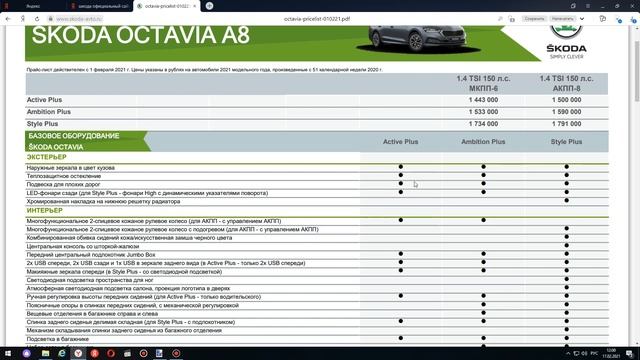
Task: Switch input language via РУС indicator
Action: click(594, 353)
